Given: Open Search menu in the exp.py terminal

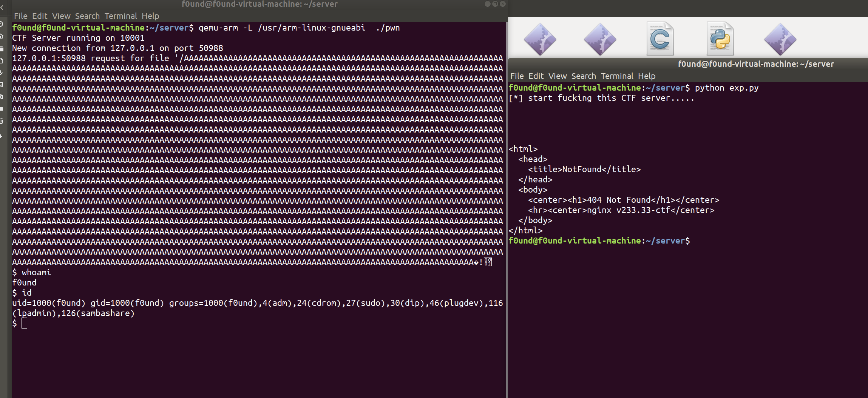Looking at the screenshot, I should pos(584,76).
